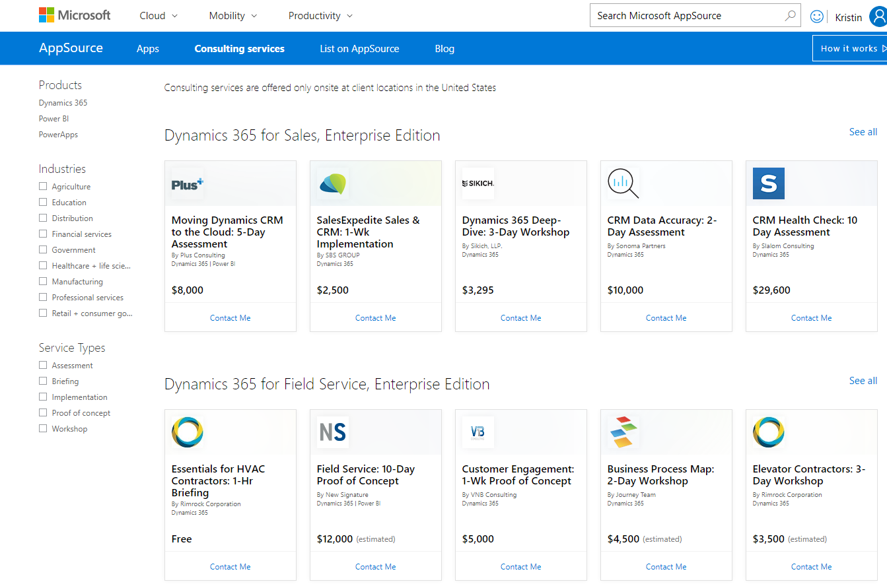
Task: Open Field Service: 10-Day Proof of Concept title
Action: [x=366, y=475]
